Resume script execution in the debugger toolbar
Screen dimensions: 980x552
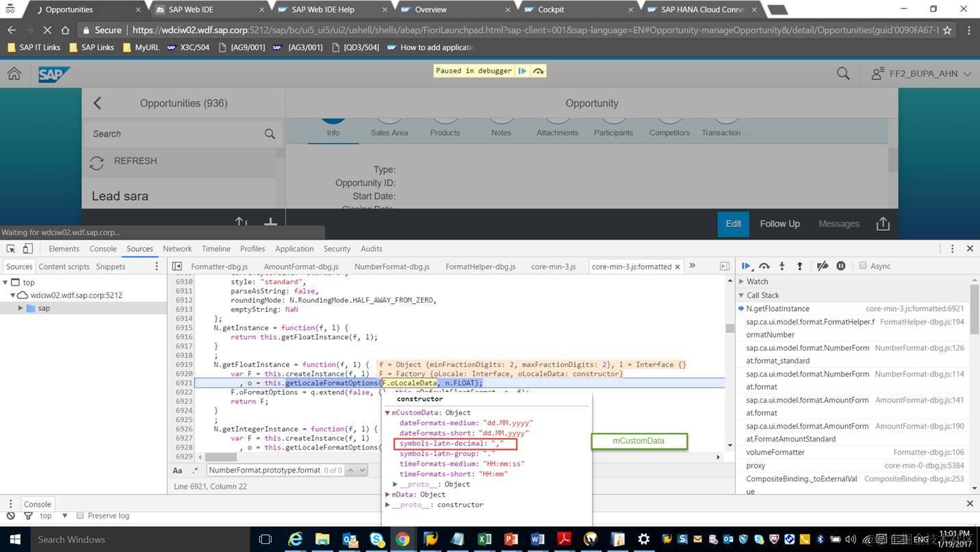click(x=747, y=266)
